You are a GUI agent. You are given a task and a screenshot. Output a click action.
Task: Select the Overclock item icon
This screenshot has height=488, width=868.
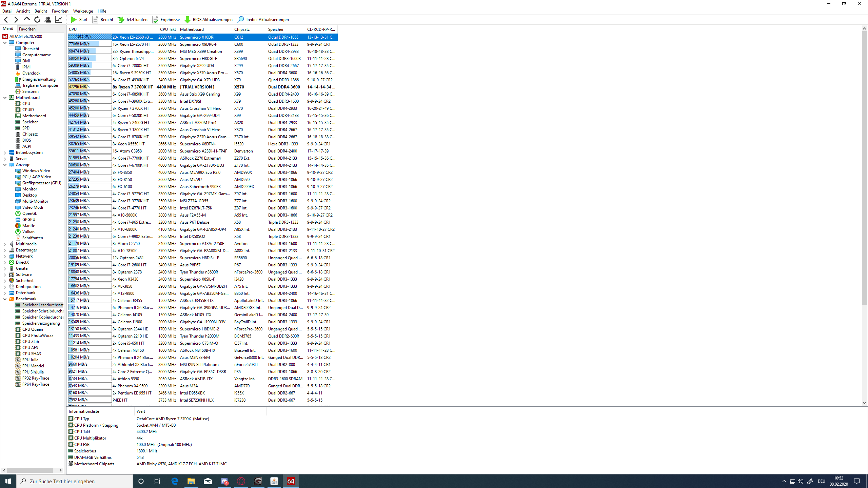18,73
